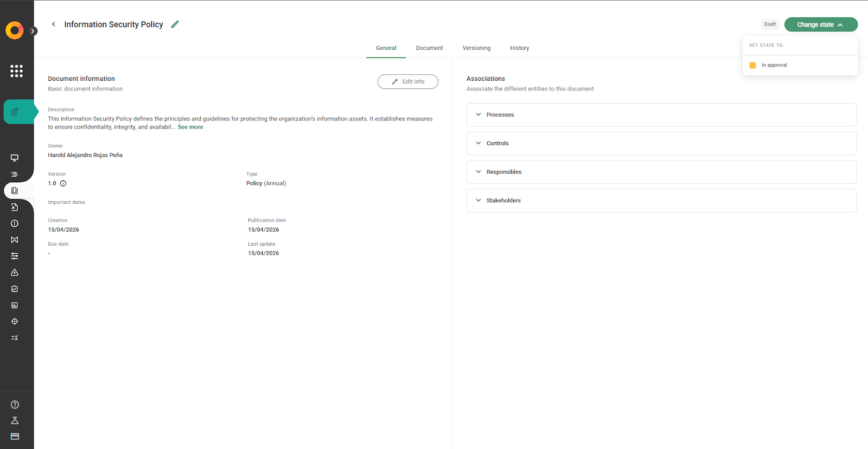868x449 pixels.
Task: Open the apps grid menu in sidebar
Action: coord(16,71)
